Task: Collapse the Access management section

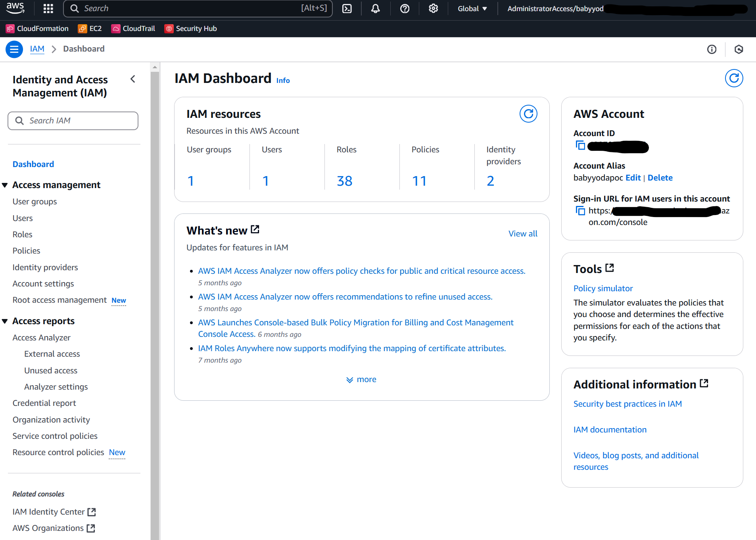Action: pyautogui.click(x=5, y=185)
